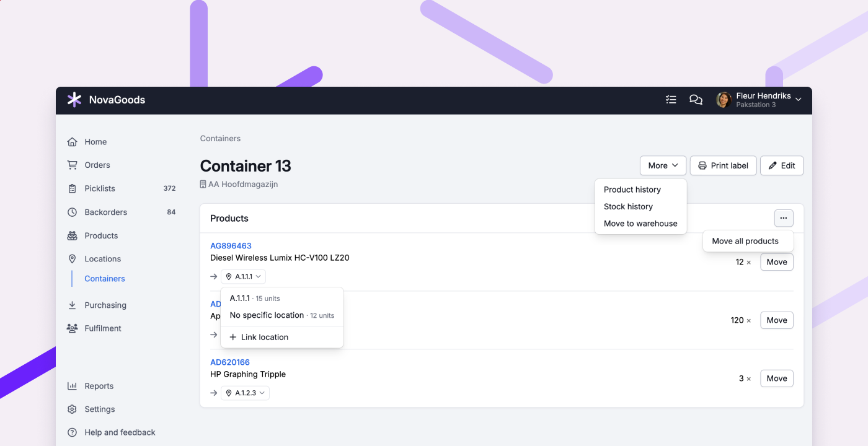
Task: Click the task checklist icon in the header
Action: (x=671, y=99)
